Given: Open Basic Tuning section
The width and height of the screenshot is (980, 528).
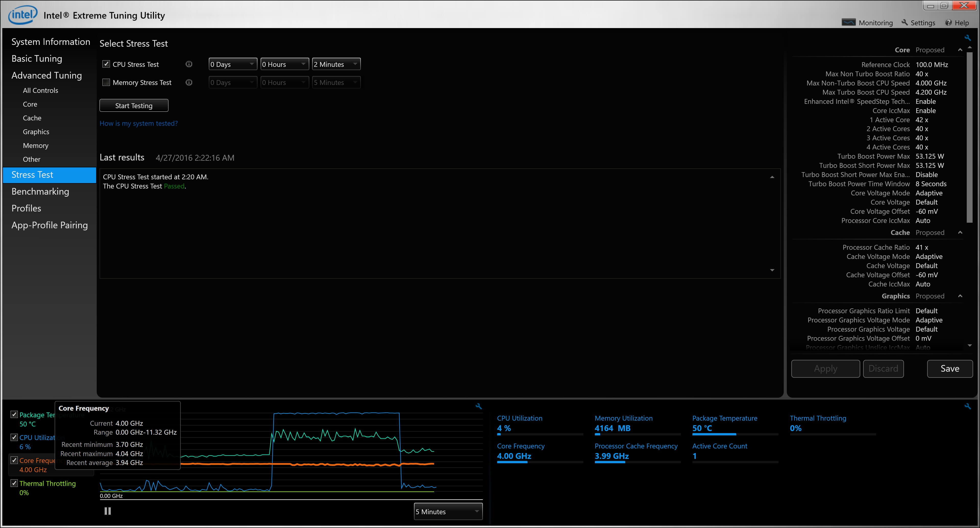Looking at the screenshot, I should click(36, 59).
